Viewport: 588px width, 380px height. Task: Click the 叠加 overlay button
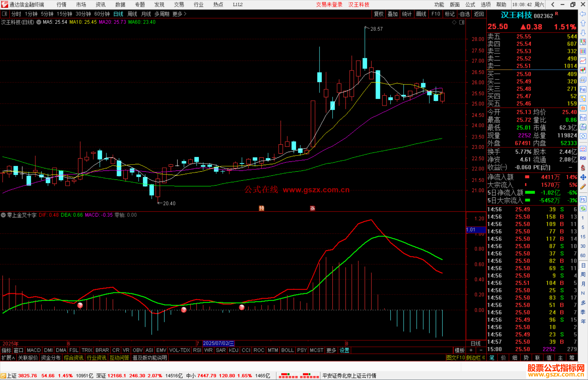[x=393, y=14]
